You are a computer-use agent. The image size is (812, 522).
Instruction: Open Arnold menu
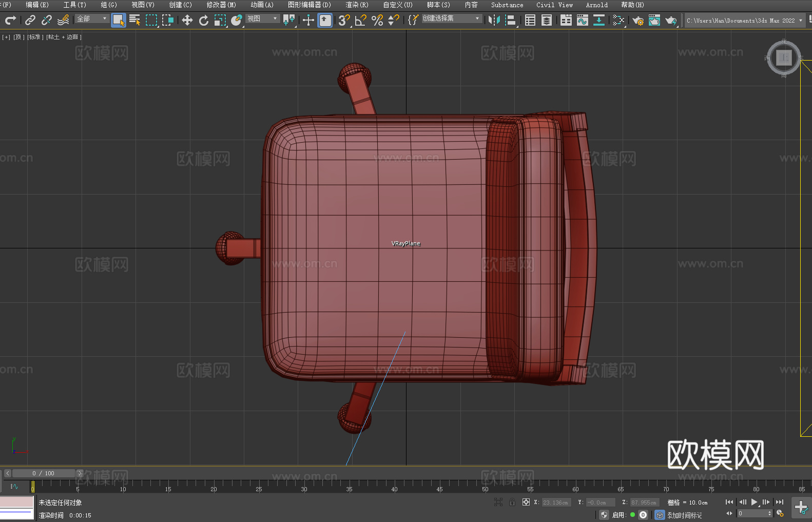tap(596, 5)
